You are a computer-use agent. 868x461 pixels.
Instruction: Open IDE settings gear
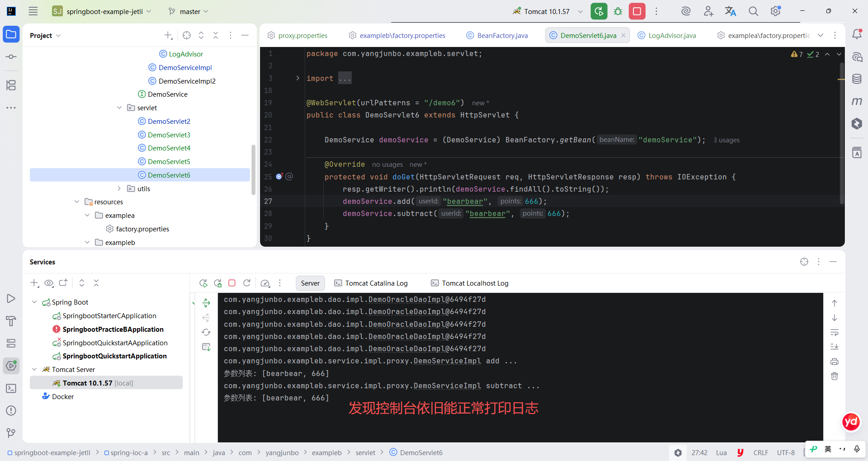pyautogui.click(x=776, y=11)
